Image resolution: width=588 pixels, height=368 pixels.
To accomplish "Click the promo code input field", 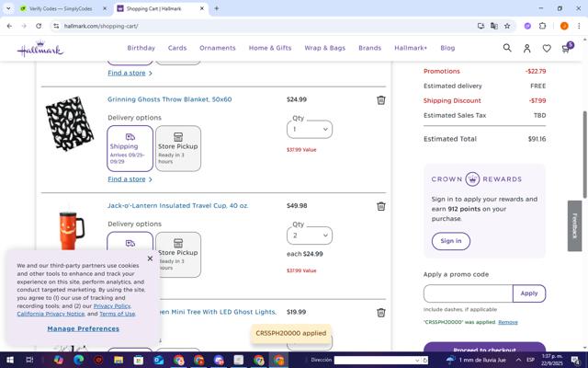I will (x=468, y=293).
